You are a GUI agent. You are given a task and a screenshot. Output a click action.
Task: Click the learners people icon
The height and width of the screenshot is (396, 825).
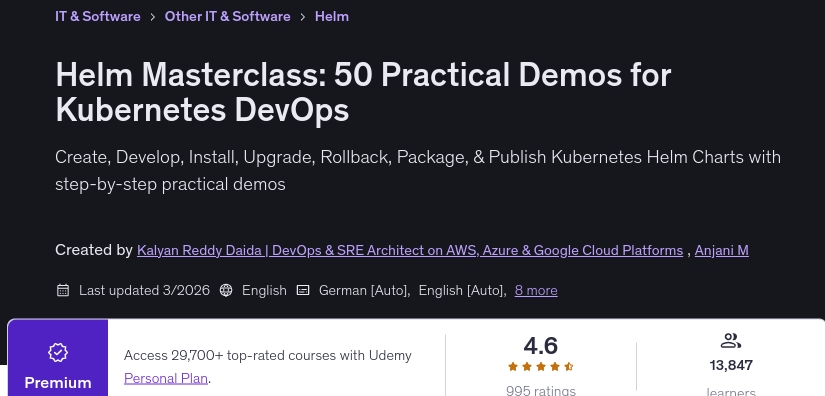(x=730, y=341)
